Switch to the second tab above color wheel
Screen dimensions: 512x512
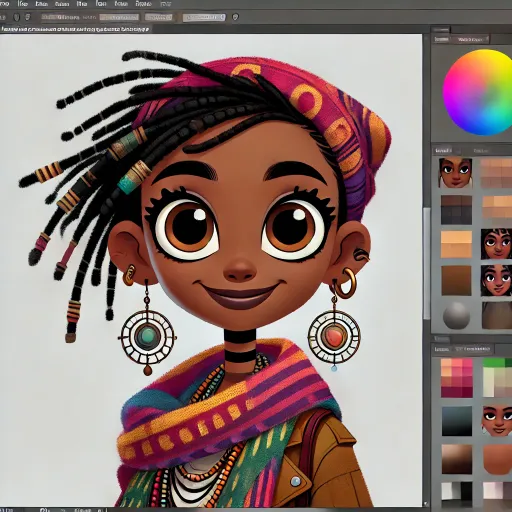coord(470,39)
